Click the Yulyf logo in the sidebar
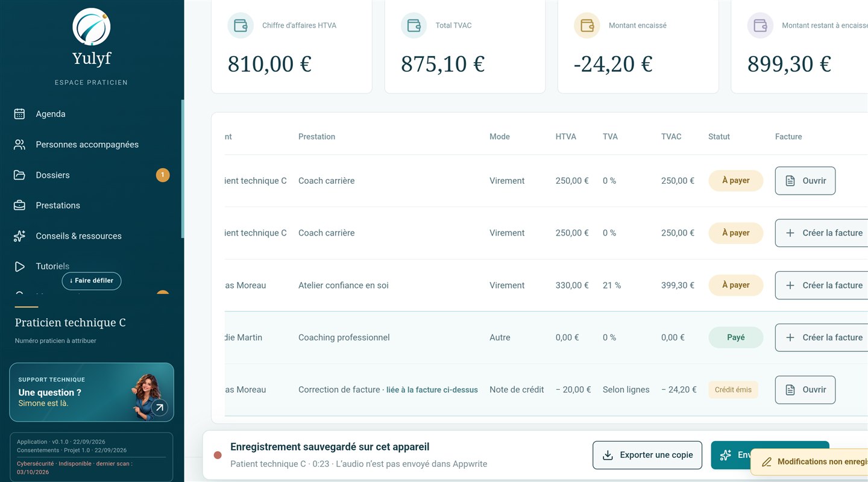Screen dimensions: 868x482 click(x=91, y=27)
